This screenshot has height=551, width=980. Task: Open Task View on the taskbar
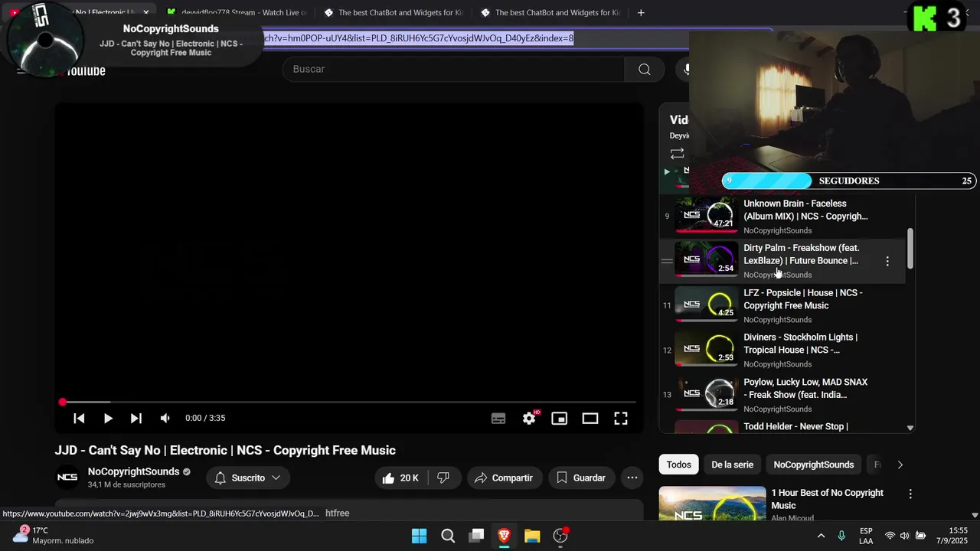(476, 536)
